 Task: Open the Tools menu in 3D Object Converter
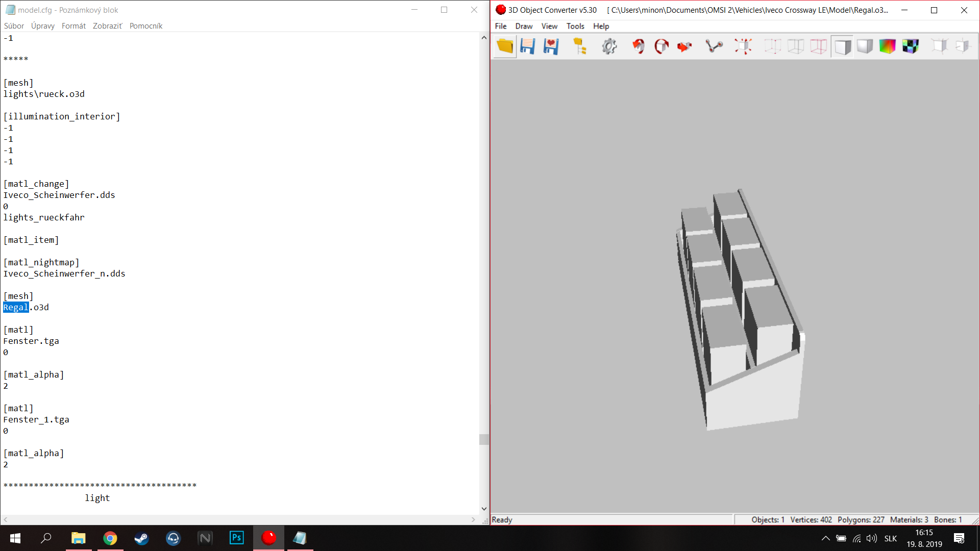575,26
